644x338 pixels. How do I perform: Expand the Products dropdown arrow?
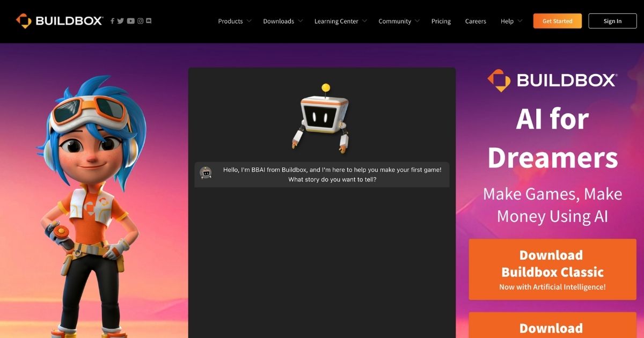[248, 21]
